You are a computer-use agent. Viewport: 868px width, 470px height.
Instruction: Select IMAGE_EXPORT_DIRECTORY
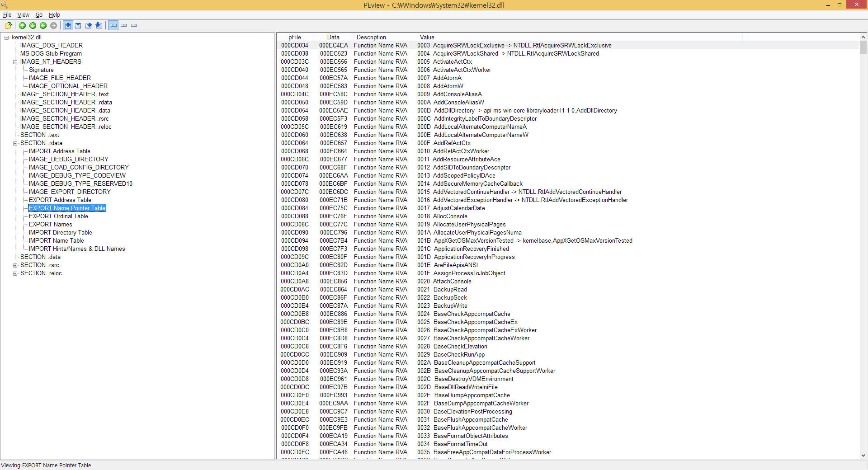(x=70, y=192)
